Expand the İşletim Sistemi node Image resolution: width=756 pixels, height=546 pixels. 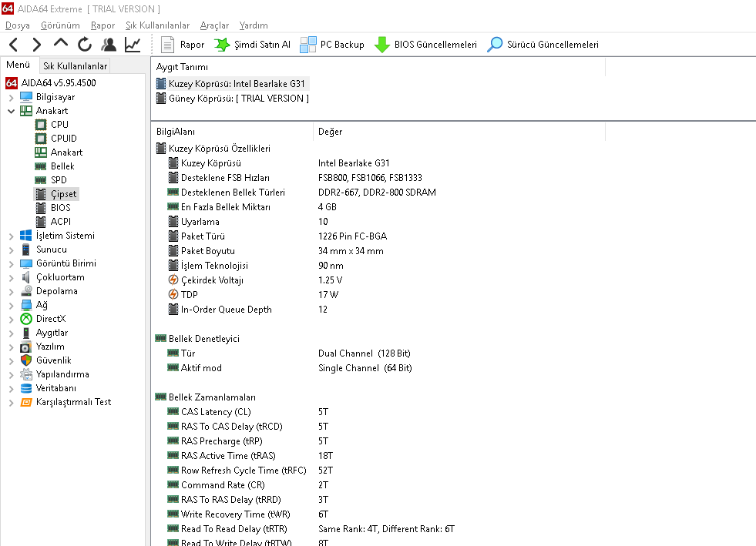pos(11,236)
